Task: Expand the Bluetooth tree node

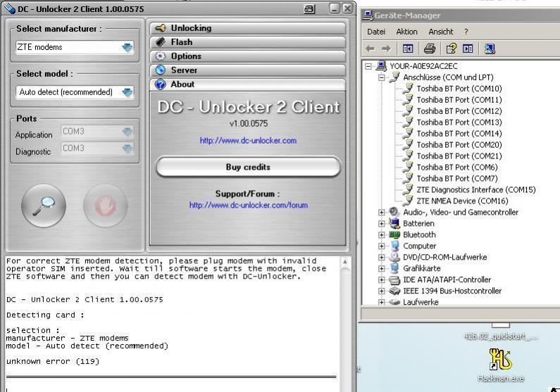Action: click(x=382, y=235)
